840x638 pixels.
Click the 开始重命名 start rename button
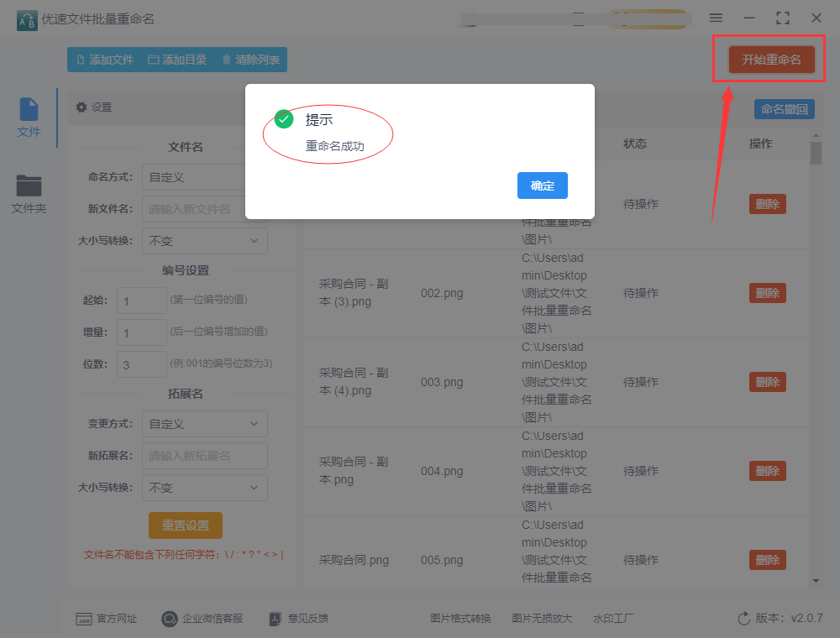[771, 60]
